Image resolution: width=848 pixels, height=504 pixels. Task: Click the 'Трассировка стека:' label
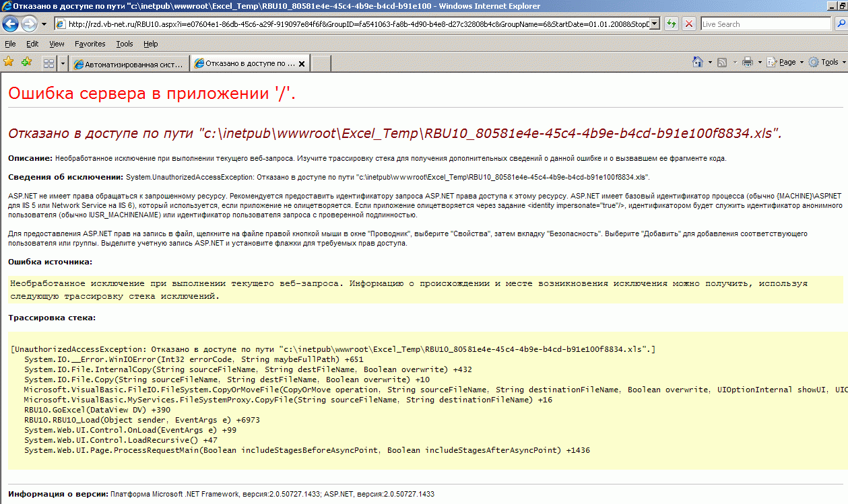(x=52, y=317)
